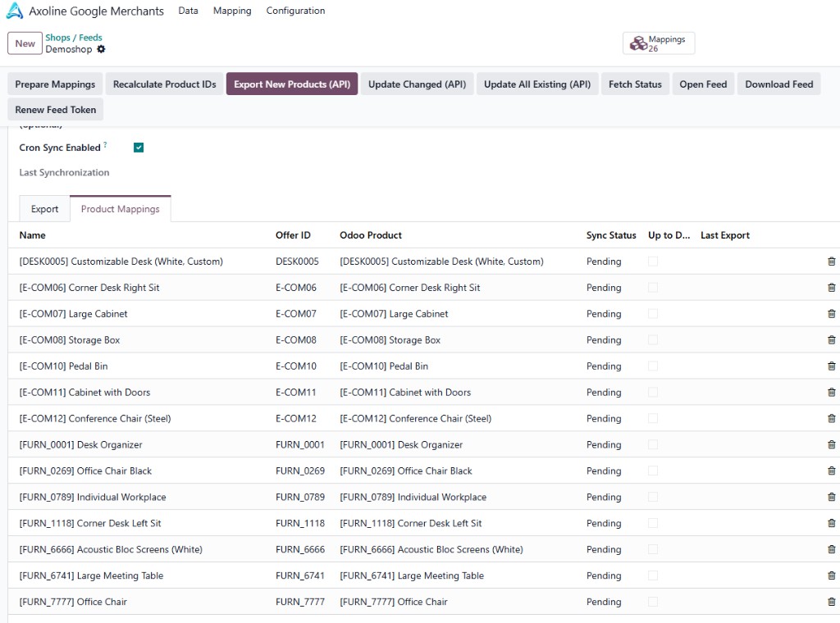840x623 pixels.
Task: Sort by the Last Export column header
Action: [x=725, y=235]
